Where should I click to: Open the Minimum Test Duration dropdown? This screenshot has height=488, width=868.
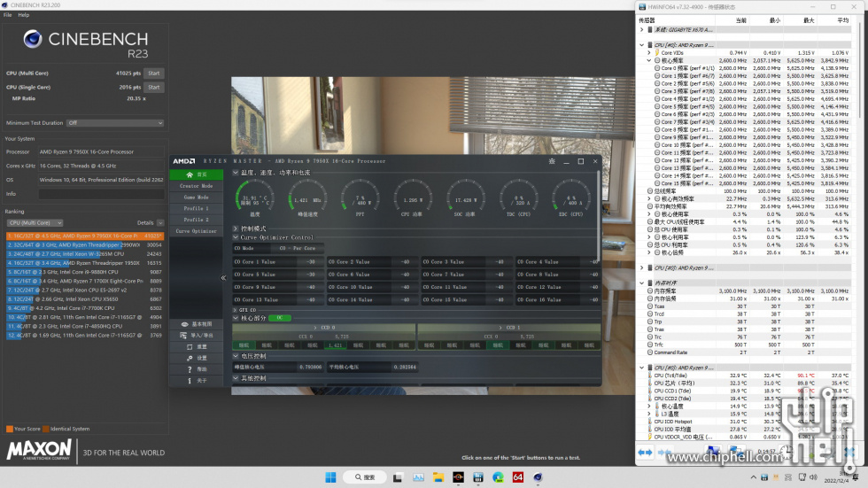pyautogui.click(x=115, y=123)
